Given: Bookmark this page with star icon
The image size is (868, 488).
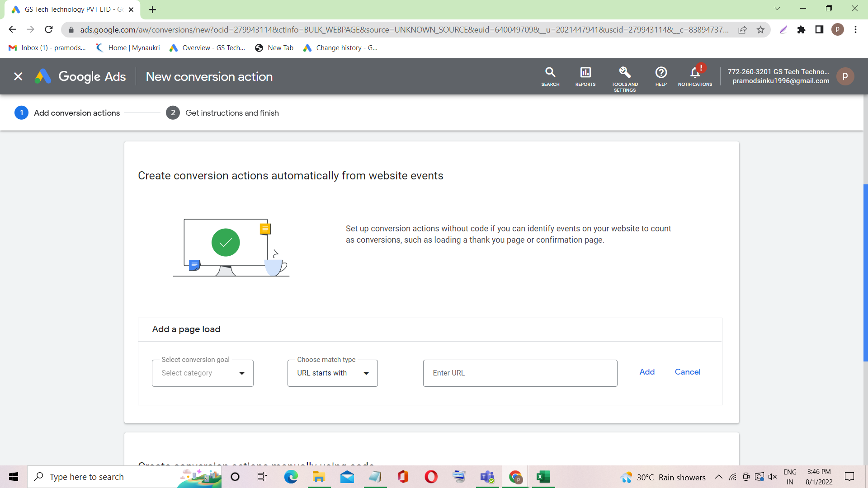Looking at the screenshot, I should click(760, 30).
